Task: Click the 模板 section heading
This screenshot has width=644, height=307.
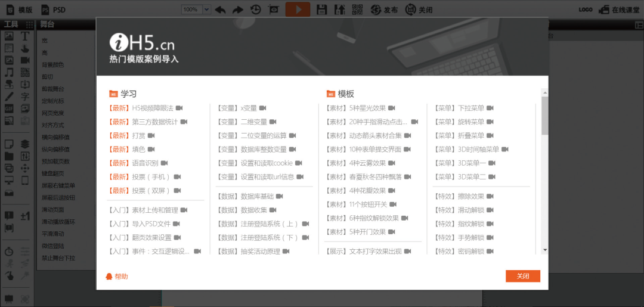Action: point(346,94)
